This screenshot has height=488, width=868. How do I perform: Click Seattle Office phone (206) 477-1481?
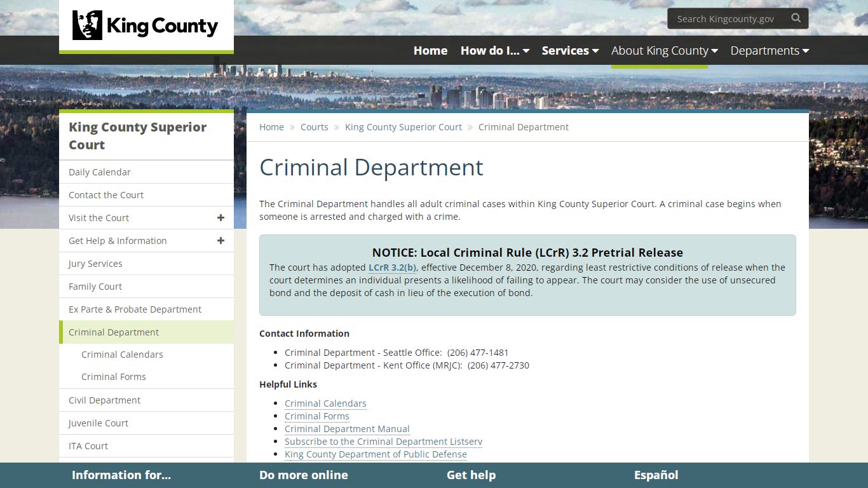click(x=478, y=353)
